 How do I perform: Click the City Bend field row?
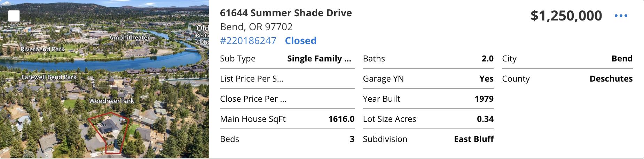click(x=567, y=59)
